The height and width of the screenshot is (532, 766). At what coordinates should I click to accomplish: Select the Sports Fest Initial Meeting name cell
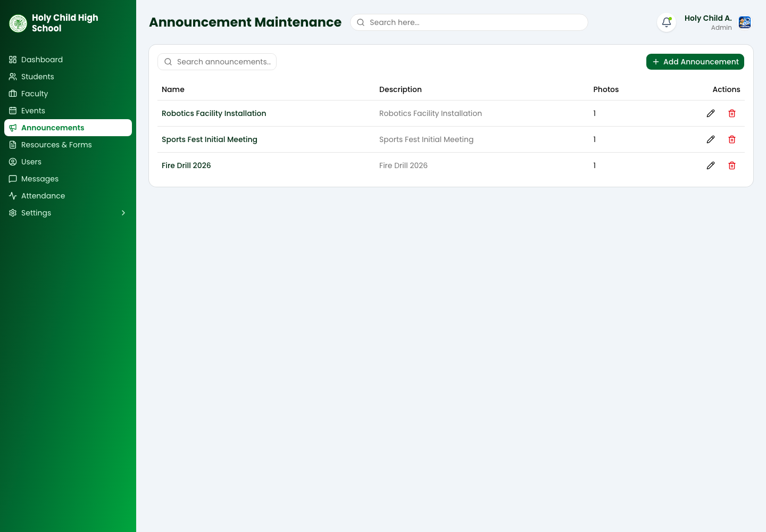(210, 139)
